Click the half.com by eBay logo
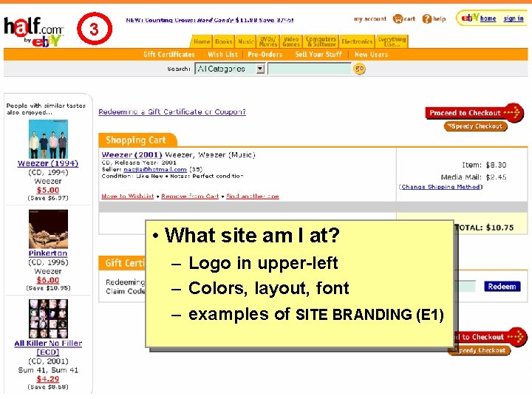The image size is (532, 399). [x=33, y=32]
